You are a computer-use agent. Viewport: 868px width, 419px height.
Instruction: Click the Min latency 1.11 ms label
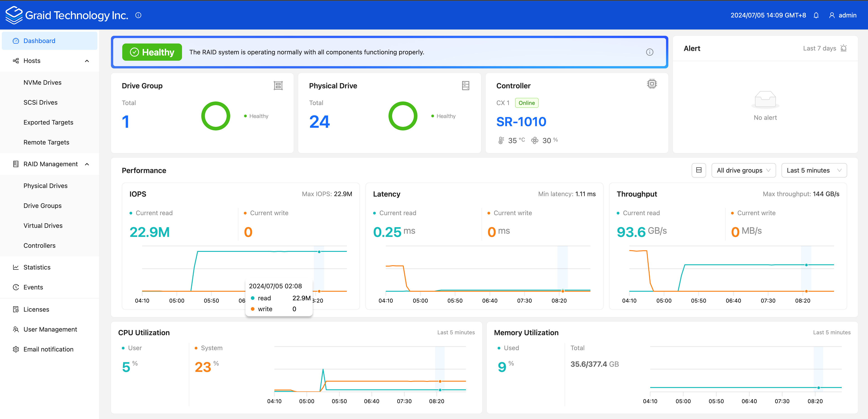point(567,194)
